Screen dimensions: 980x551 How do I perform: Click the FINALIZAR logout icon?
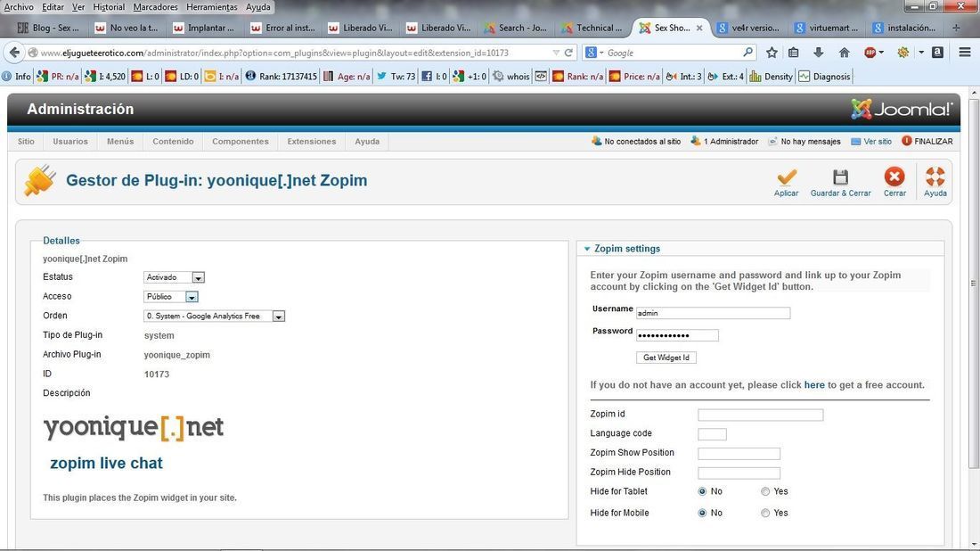(907, 142)
